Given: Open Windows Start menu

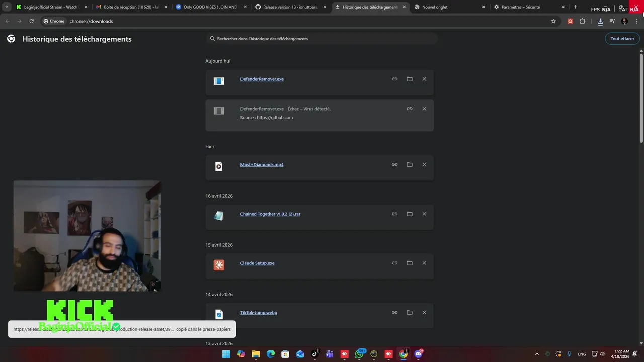Looking at the screenshot, I should [226, 354].
